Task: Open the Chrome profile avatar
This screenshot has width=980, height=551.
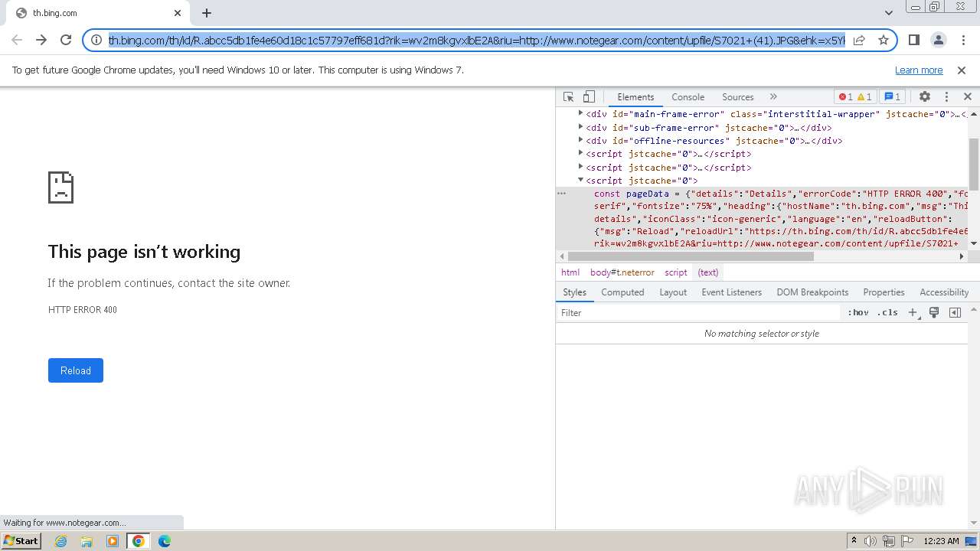Action: pos(938,40)
